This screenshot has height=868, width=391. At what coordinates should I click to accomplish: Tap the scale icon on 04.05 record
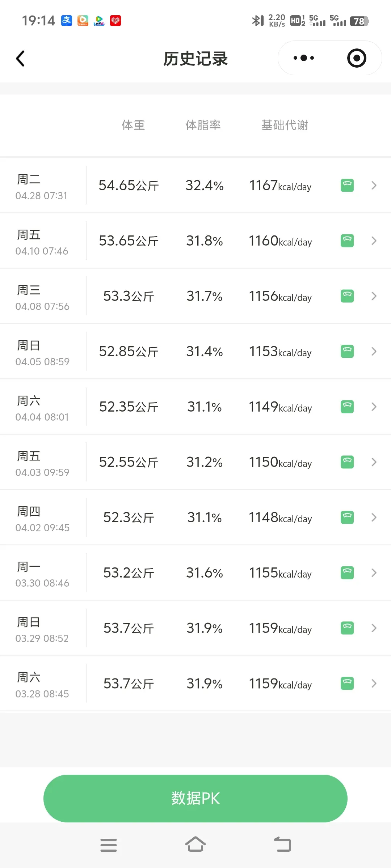[347, 352]
